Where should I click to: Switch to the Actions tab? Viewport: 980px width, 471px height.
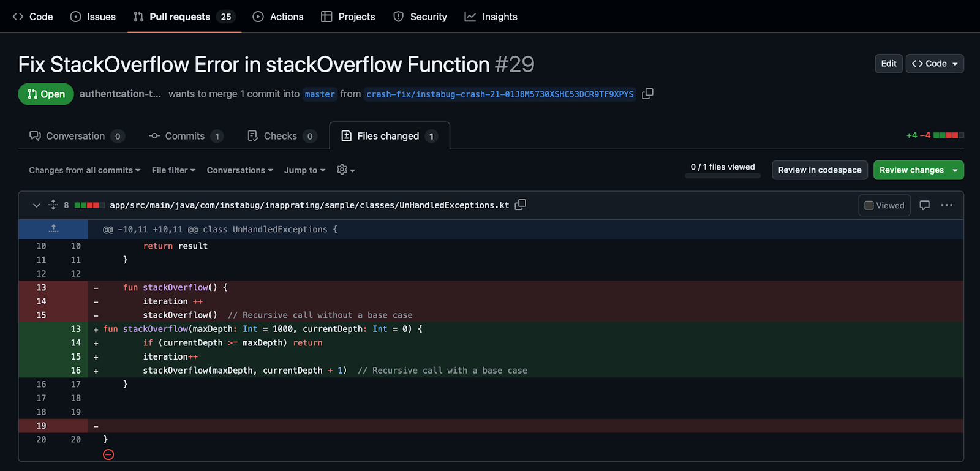pos(278,17)
